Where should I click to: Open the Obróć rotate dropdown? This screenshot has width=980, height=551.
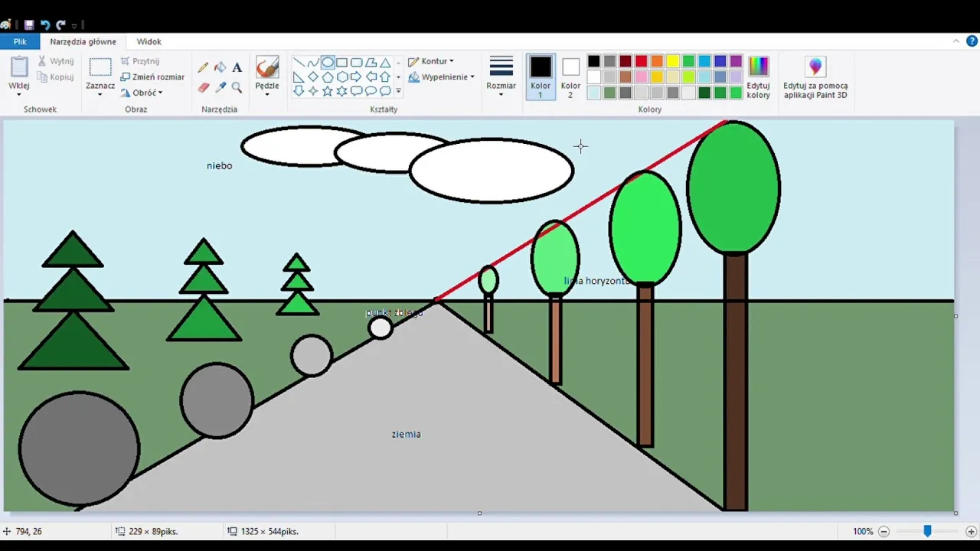pyautogui.click(x=142, y=93)
